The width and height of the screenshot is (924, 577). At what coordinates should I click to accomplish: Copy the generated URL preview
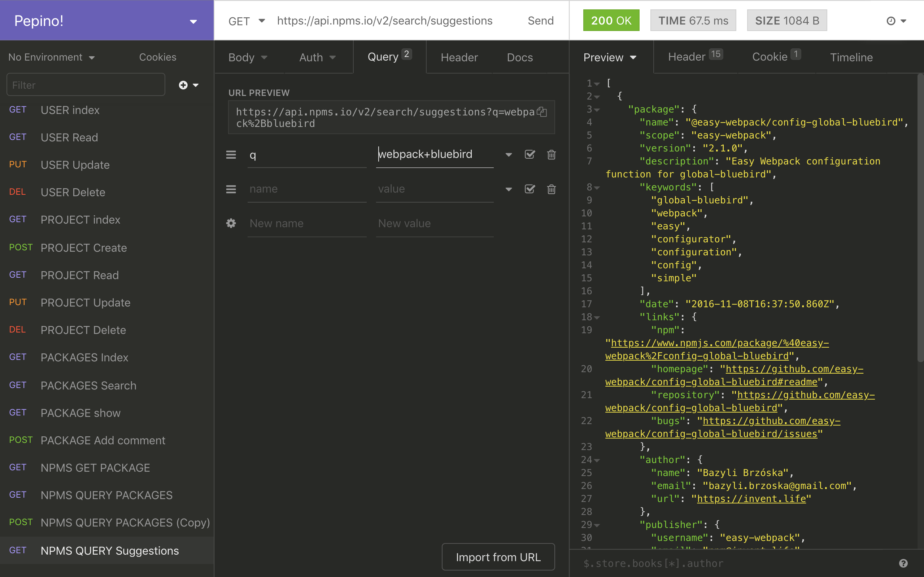point(542,112)
